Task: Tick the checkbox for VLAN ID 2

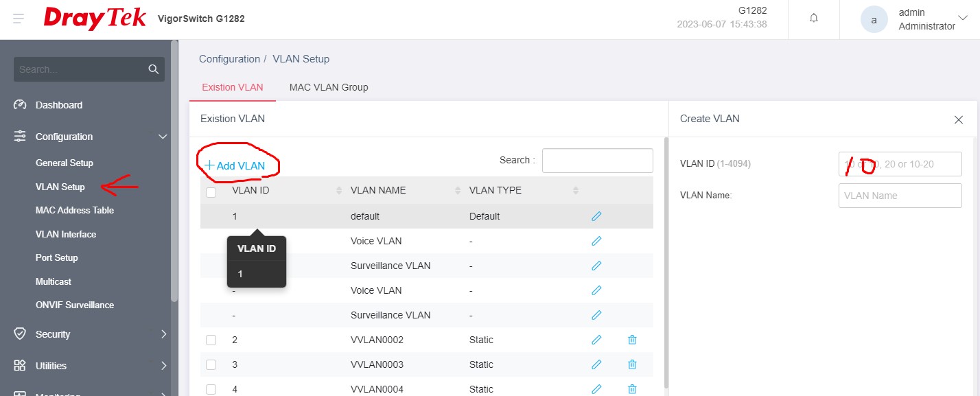Action: (x=211, y=340)
